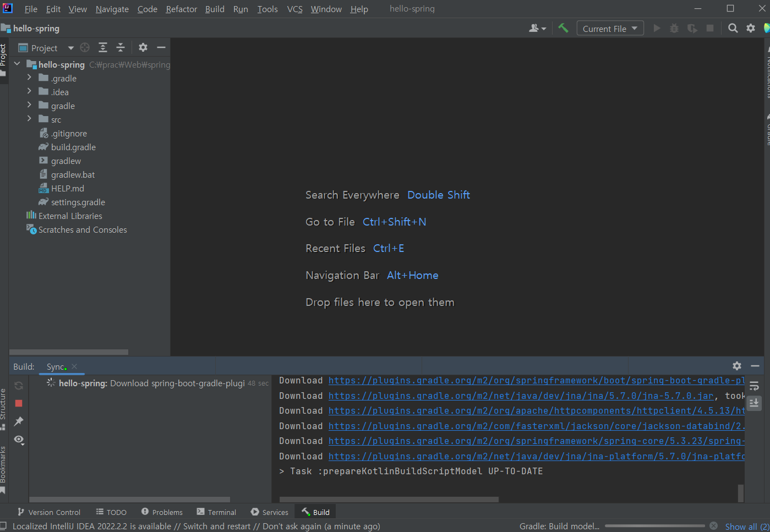
Task: Select build.gradle in the project tree
Action: click(x=73, y=147)
